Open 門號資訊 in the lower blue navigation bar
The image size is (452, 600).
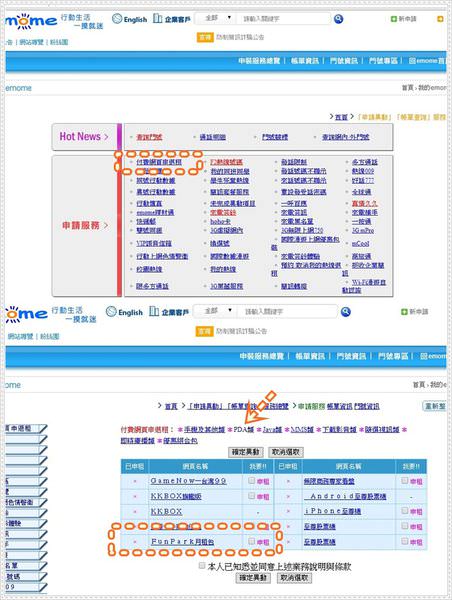pos(351,356)
